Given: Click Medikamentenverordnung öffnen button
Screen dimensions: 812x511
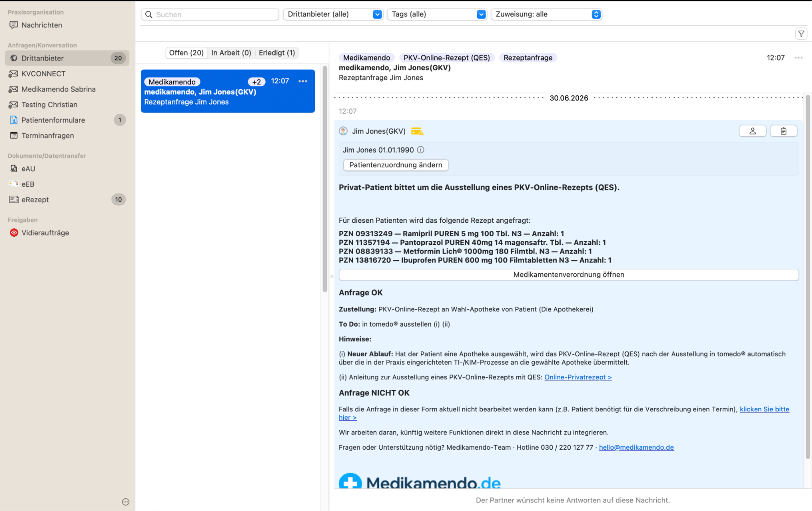Looking at the screenshot, I should [x=568, y=275].
